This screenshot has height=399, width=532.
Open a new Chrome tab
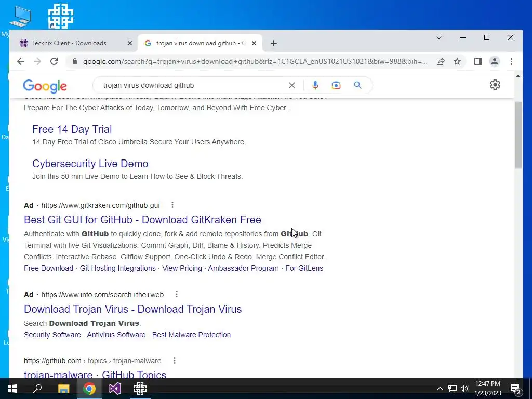pos(274,43)
